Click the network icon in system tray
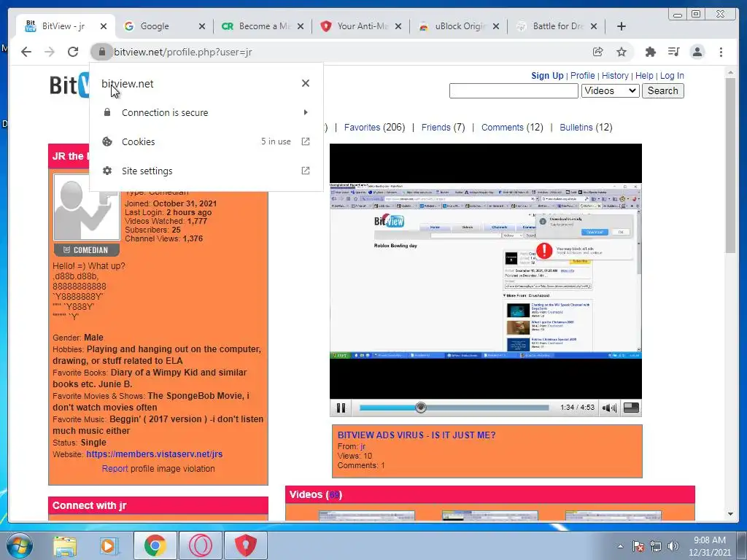The image size is (747, 560). click(656, 546)
